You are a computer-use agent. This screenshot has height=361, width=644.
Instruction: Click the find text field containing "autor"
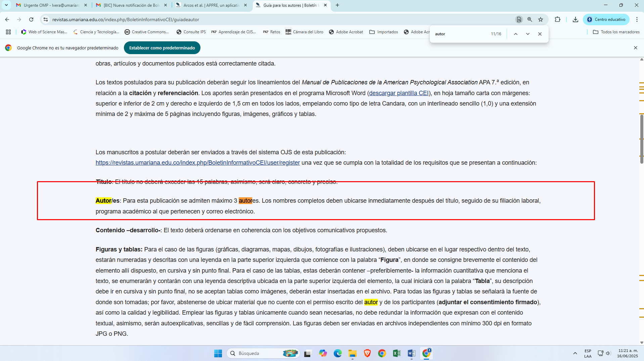tap(460, 34)
